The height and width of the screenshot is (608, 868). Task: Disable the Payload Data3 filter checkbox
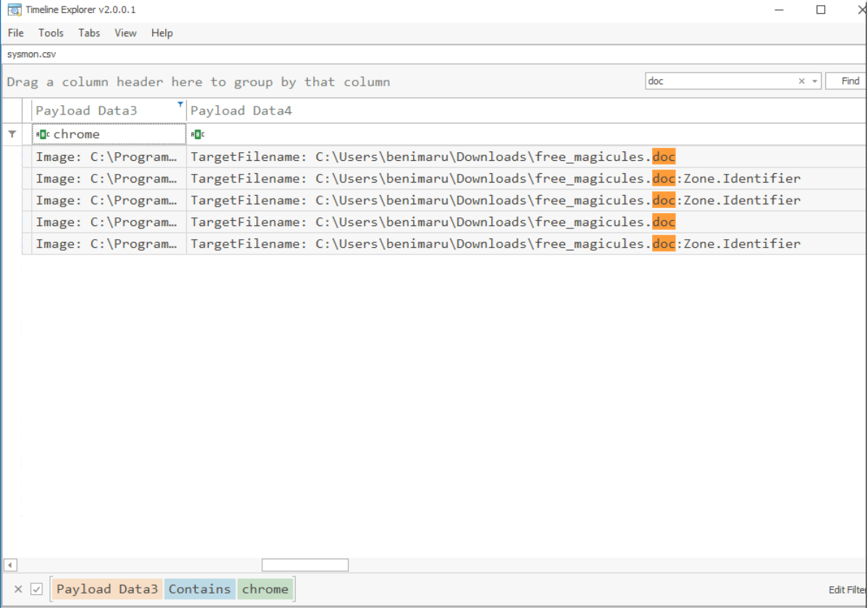pos(37,589)
